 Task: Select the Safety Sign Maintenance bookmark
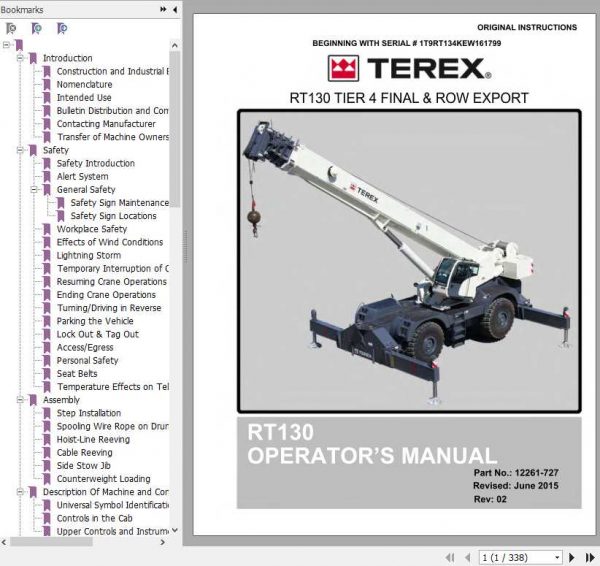point(120,203)
